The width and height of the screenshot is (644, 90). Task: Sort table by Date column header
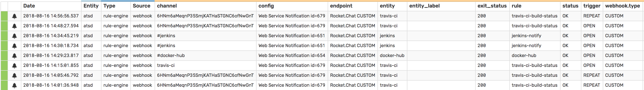click(29, 6)
